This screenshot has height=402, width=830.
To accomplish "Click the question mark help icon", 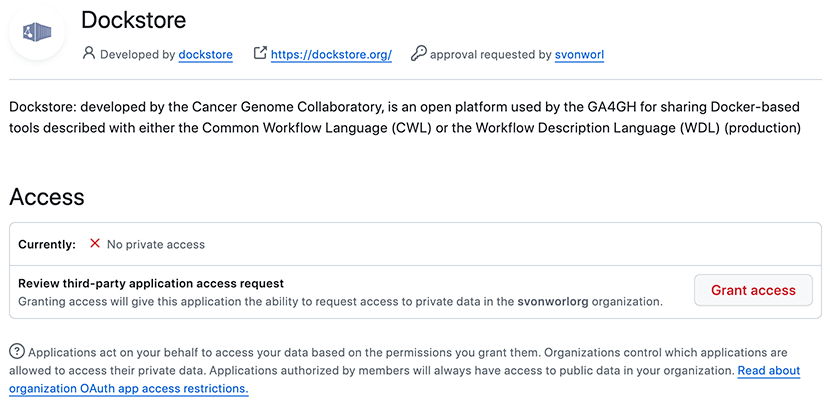I will point(17,351).
